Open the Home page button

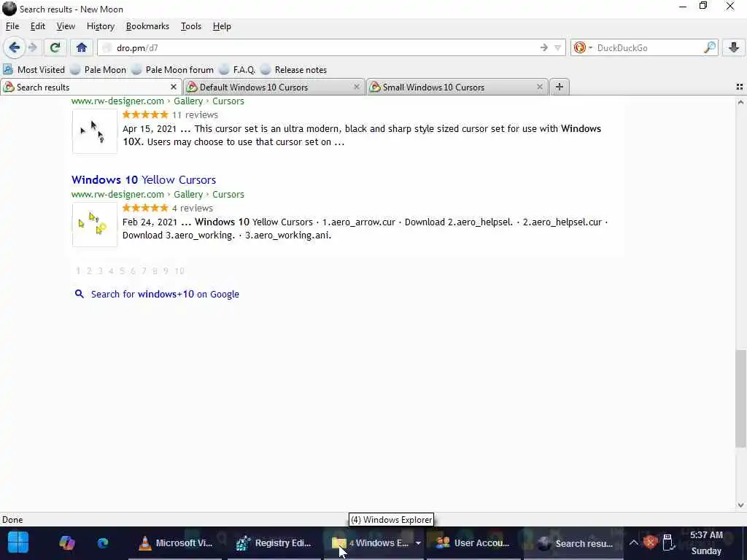[x=82, y=47]
